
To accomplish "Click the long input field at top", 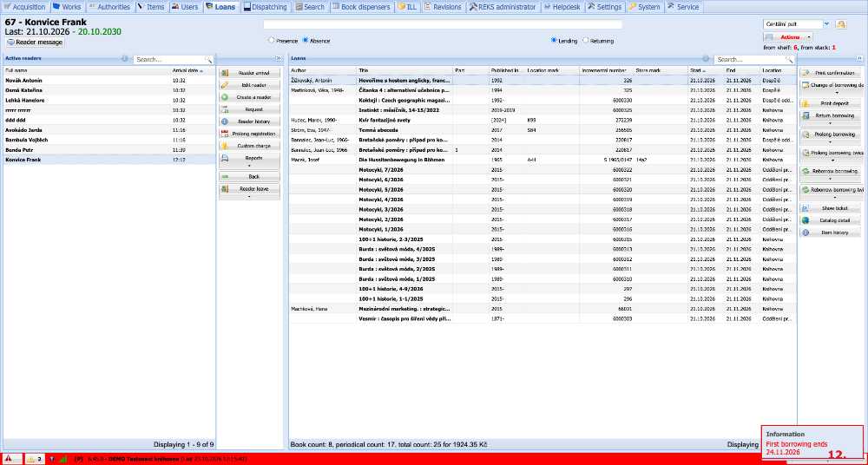I will click(443, 24).
